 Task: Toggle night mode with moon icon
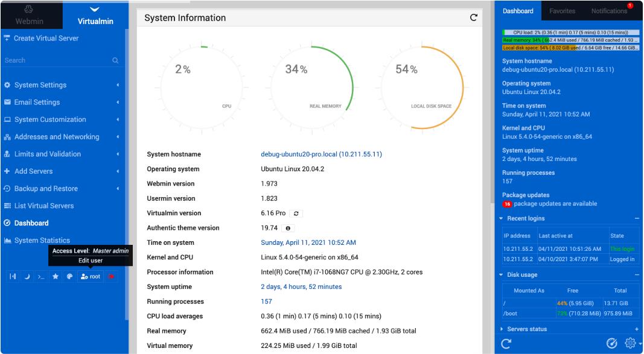click(27, 276)
